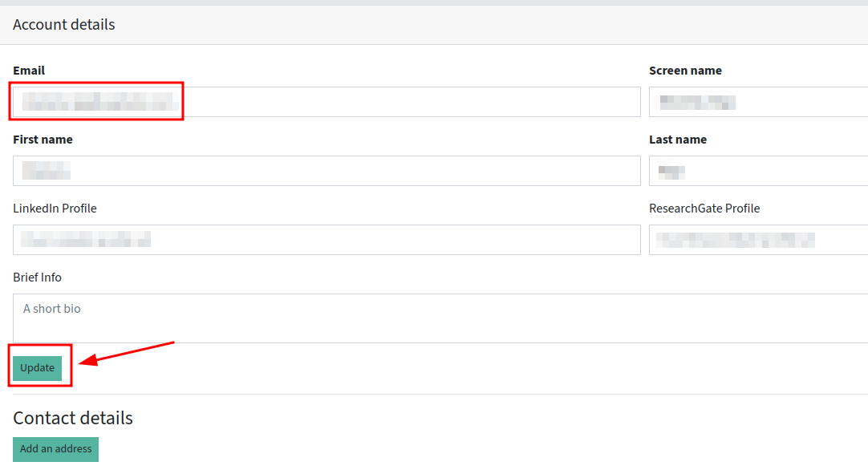Click the Update button
868x474 pixels.
tap(37, 368)
